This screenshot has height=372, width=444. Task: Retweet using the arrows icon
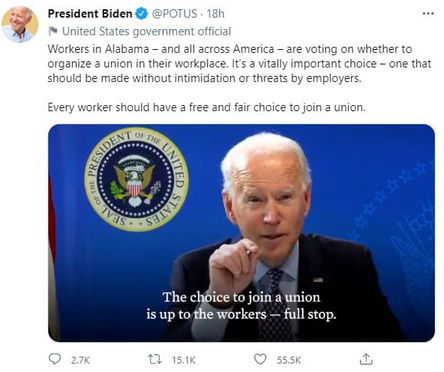click(155, 359)
